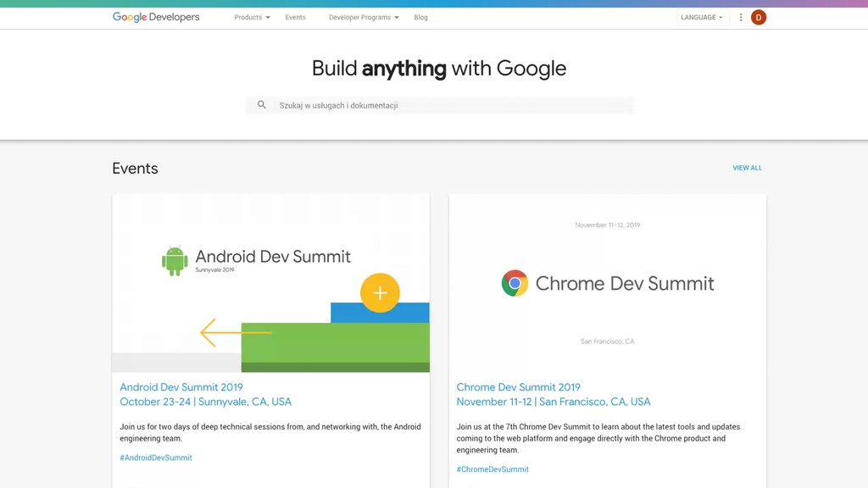
Task: Click the Events section heading
Action: click(135, 169)
